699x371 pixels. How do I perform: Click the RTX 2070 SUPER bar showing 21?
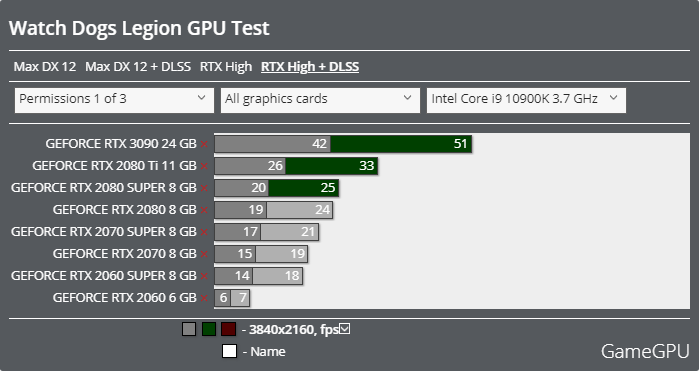(x=290, y=232)
